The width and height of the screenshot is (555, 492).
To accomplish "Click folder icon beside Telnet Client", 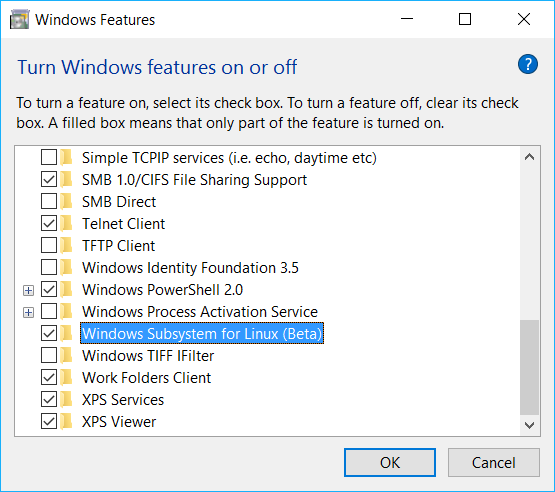I will point(66,223).
